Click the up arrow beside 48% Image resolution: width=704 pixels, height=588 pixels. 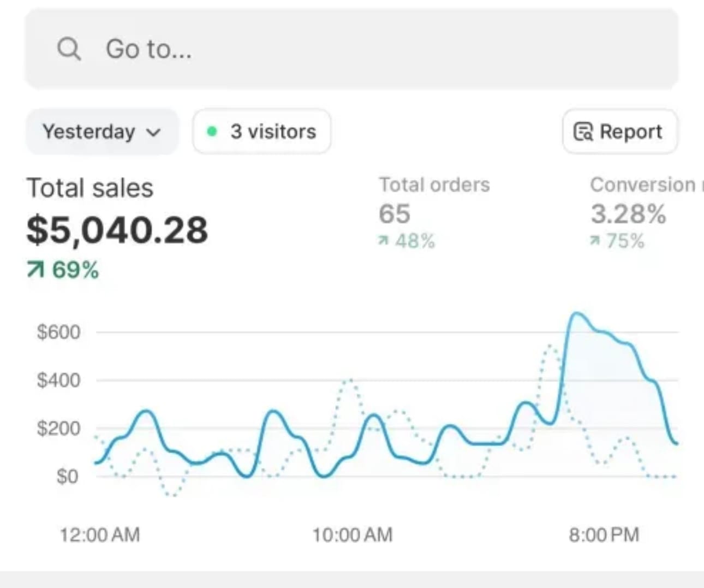coord(384,241)
